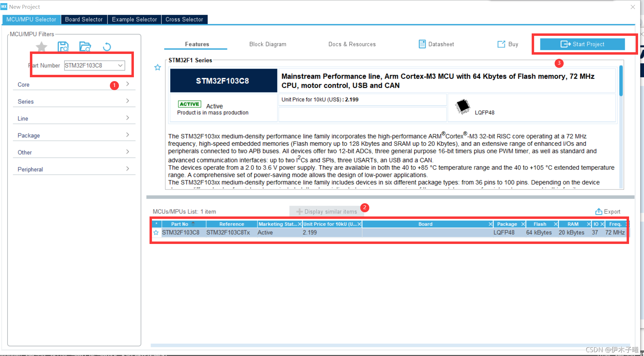Toggle favorite star on STM32F103C8 row
This screenshot has height=356, width=644.
tap(156, 232)
